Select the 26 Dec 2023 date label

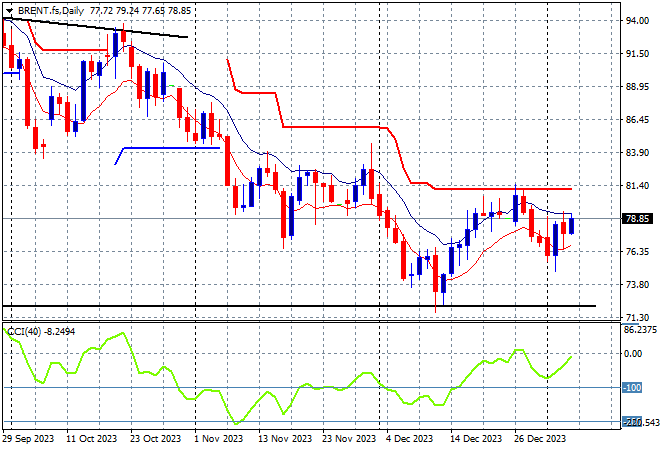[540, 439]
